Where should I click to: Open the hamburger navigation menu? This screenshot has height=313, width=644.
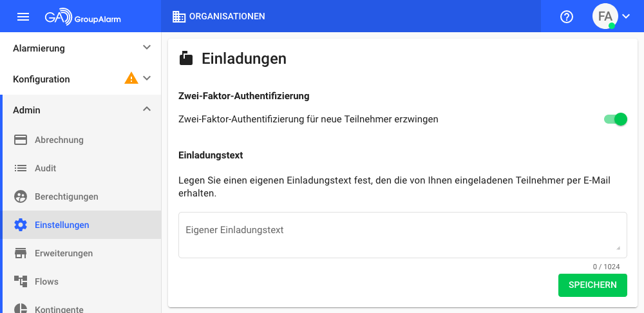pos(23,17)
